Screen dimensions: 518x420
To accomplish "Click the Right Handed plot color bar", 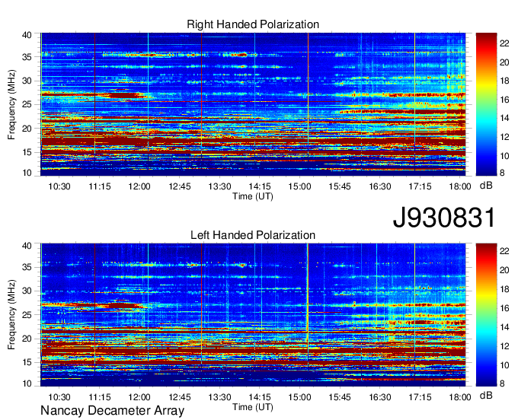I will [486, 104].
